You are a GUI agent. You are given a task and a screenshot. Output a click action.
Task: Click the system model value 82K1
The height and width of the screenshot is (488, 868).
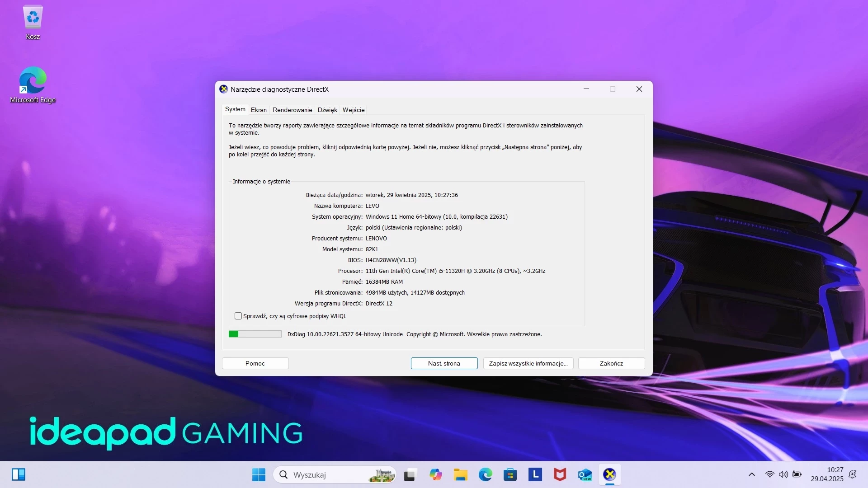click(372, 249)
